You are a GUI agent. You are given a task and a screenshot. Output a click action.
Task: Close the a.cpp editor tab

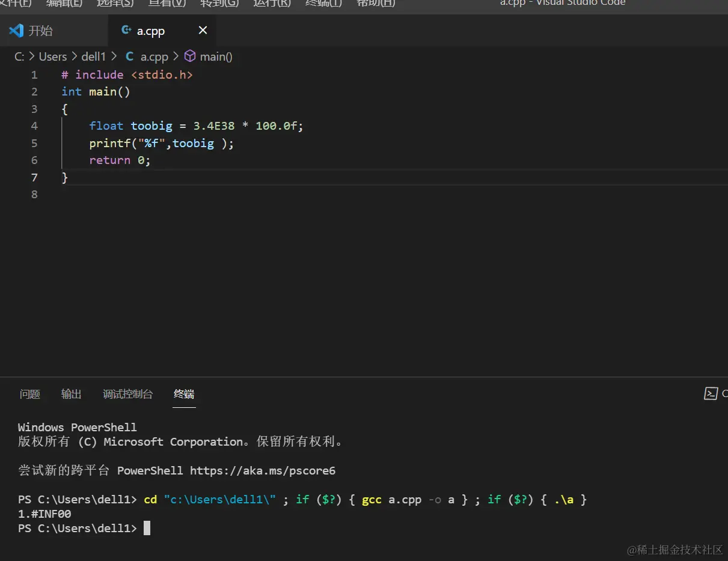203,30
